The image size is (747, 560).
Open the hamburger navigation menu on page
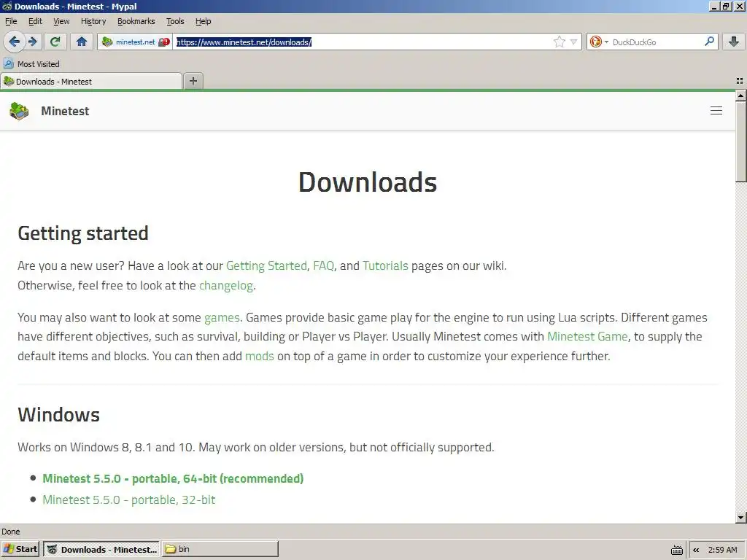(x=716, y=111)
